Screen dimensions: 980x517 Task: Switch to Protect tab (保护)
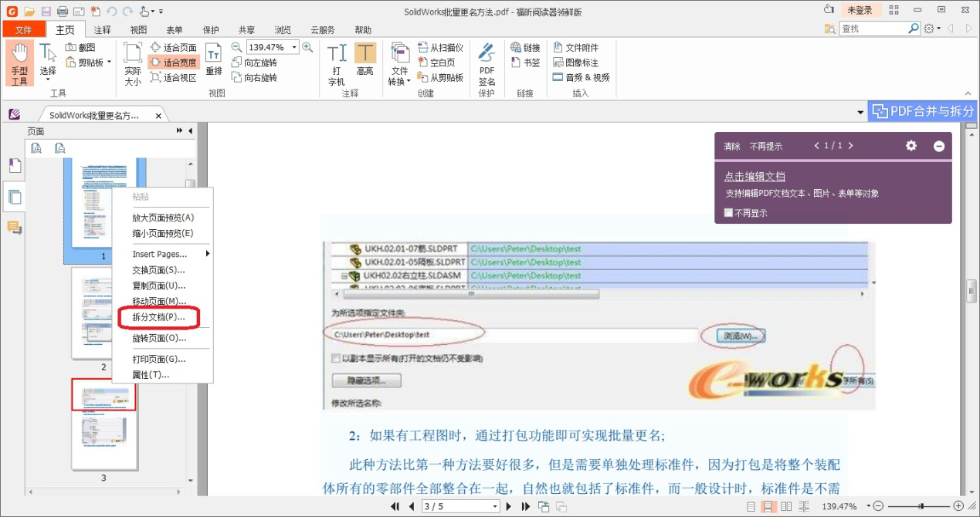pyautogui.click(x=211, y=29)
